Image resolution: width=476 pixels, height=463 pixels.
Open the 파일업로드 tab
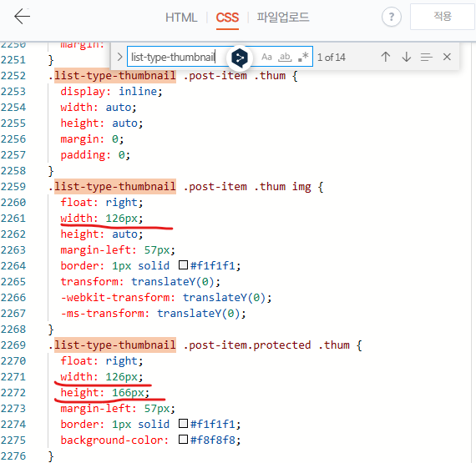tap(283, 17)
